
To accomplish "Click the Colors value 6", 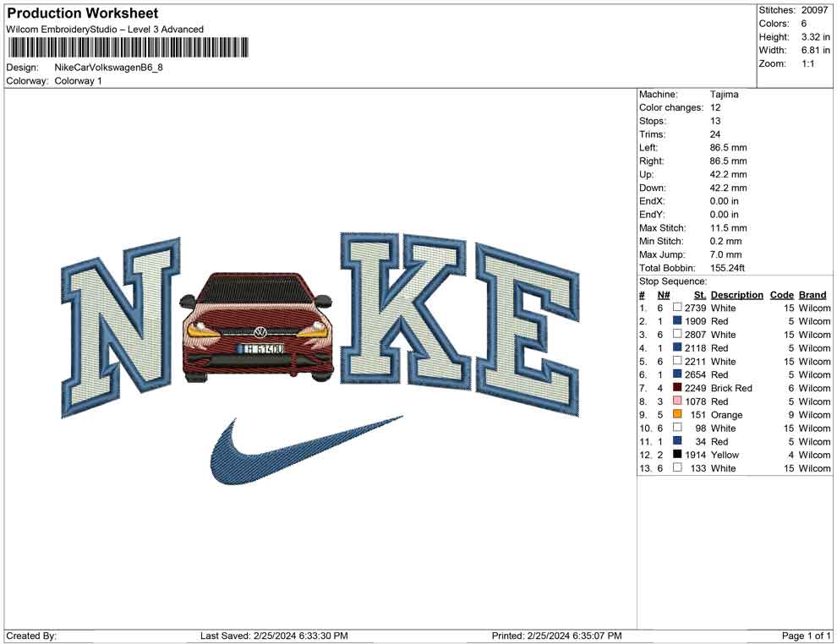I will click(x=804, y=24).
